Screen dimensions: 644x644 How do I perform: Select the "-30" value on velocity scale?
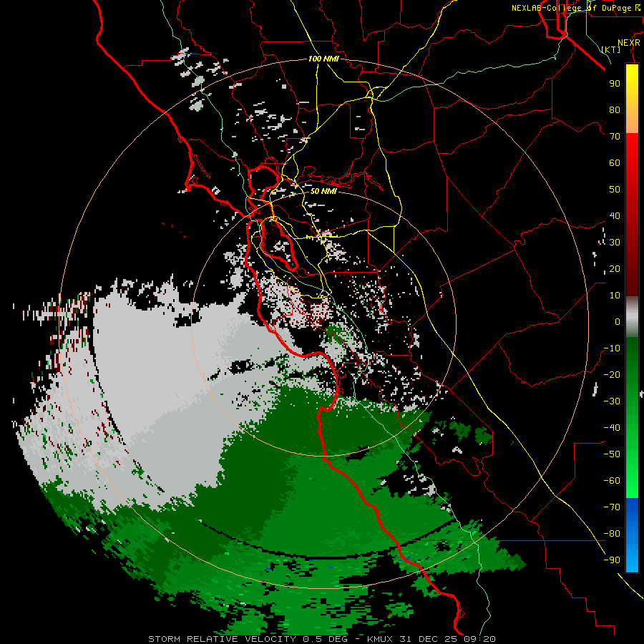point(612,401)
